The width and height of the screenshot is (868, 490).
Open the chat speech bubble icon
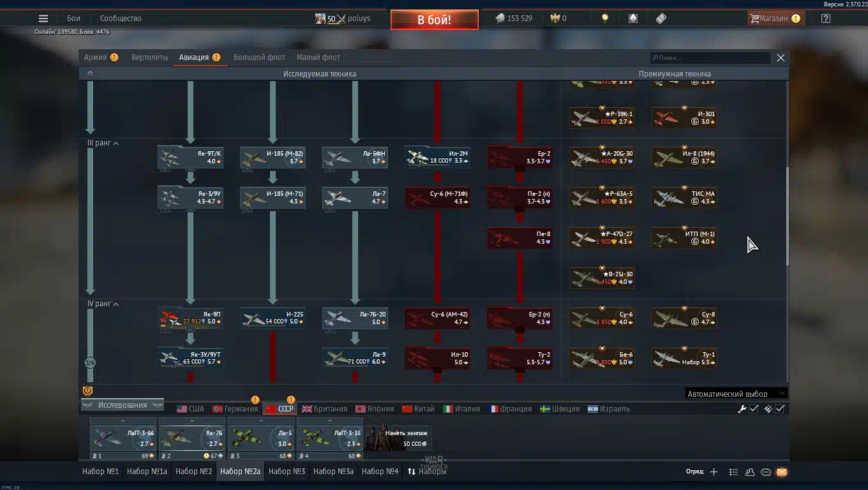[x=766, y=472]
